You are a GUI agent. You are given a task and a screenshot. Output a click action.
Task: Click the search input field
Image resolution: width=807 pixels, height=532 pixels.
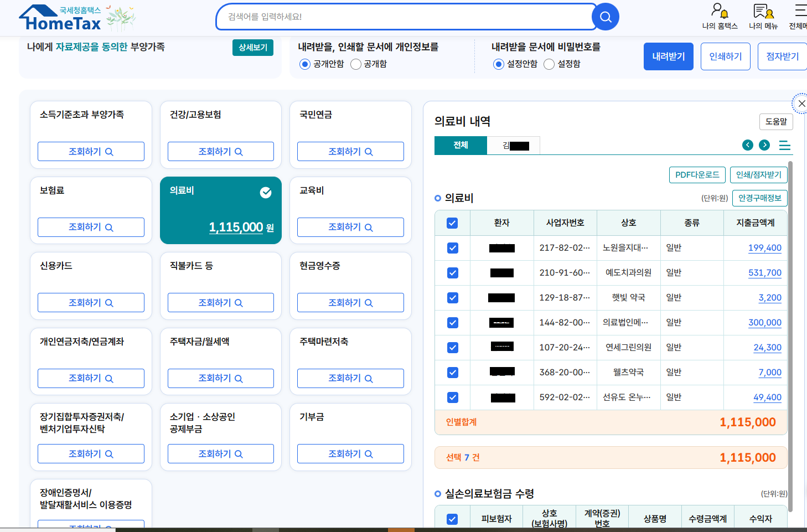click(404, 17)
